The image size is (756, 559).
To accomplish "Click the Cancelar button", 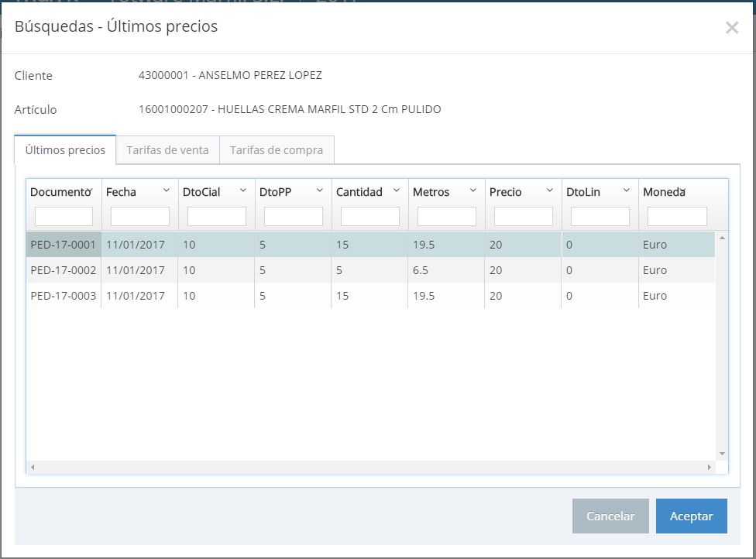I will (610, 516).
